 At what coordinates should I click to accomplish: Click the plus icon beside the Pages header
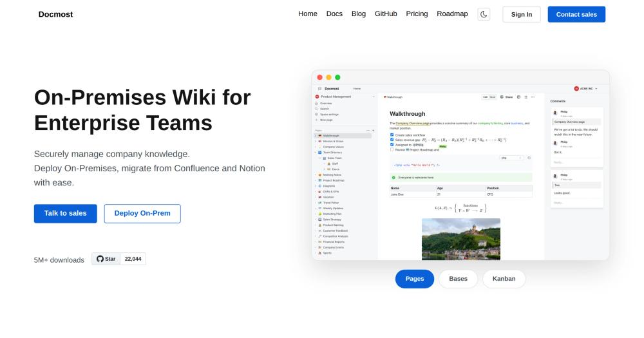(373, 130)
